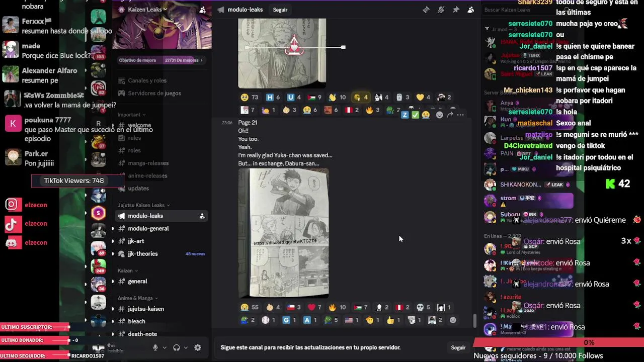
Task: Click create invite icon on modulo-leaks row
Action: pyautogui.click(x=202, y=216)
